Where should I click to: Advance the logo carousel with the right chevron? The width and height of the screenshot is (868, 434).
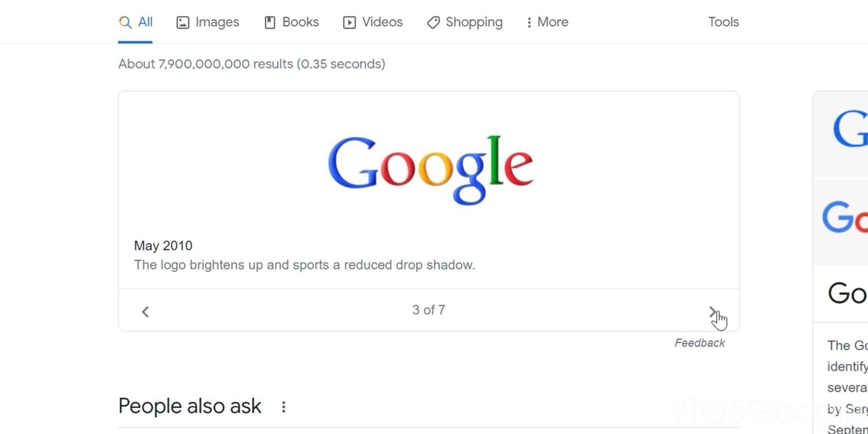pyautogui.click(x=713, y=311)
